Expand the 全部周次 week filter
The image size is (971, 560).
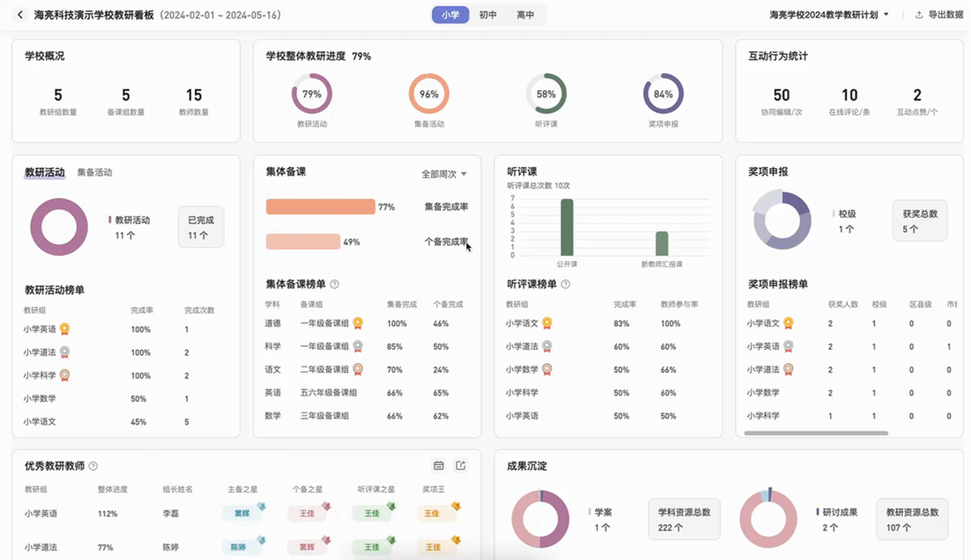444,174
